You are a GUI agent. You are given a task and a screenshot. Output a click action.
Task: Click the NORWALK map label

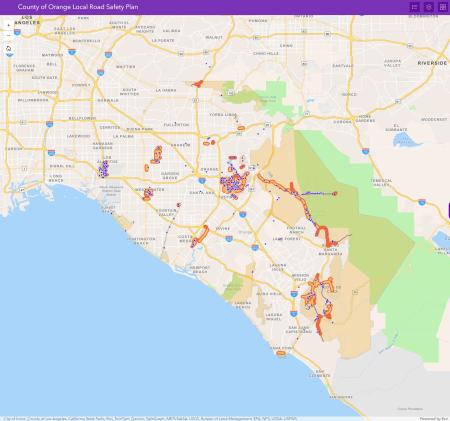pos(108,100)
